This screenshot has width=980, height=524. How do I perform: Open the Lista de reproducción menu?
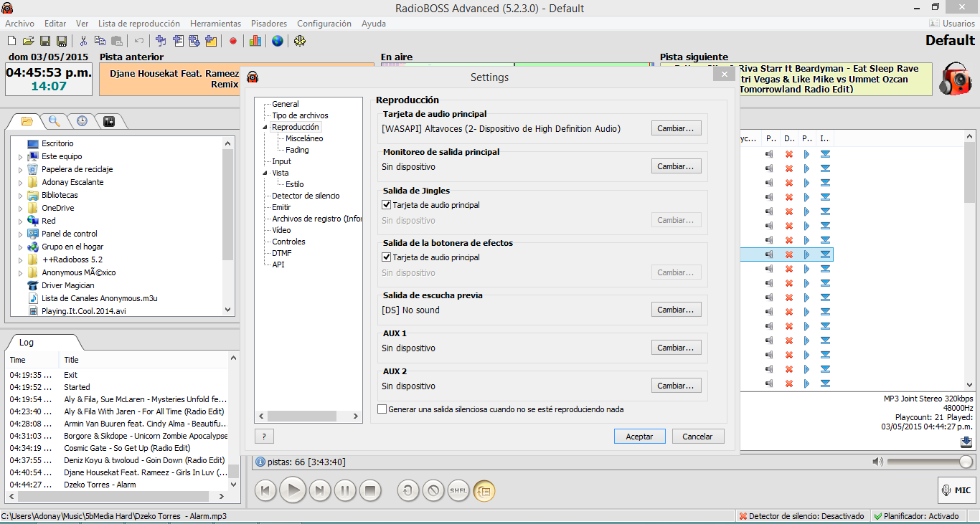[x=139, y=24]
